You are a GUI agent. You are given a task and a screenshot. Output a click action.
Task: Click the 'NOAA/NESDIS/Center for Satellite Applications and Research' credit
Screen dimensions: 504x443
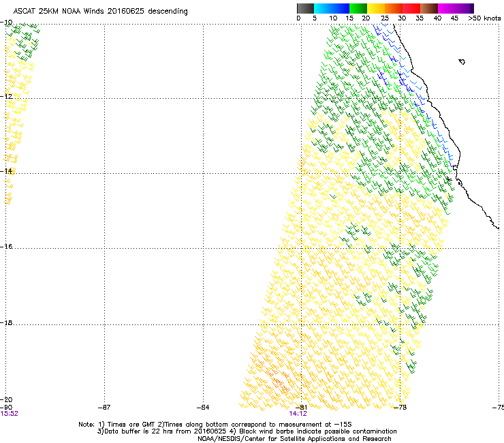pyautogui.click(x=294, y=439)
